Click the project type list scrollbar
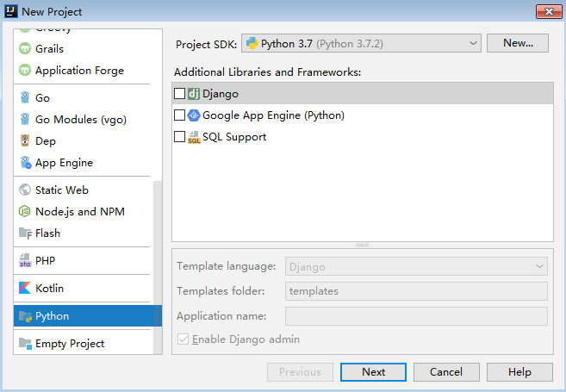 tap(158, 267)
